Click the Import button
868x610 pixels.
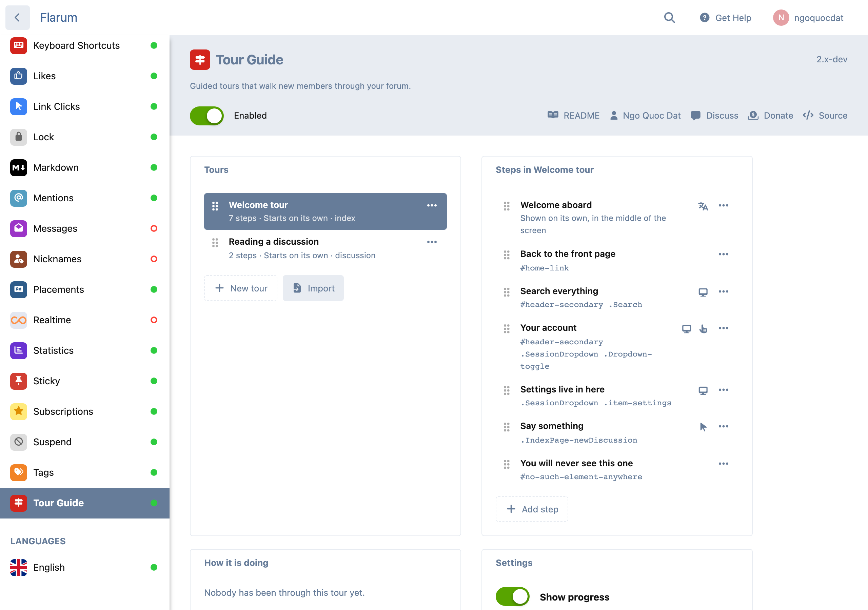[x=313, y=288]
